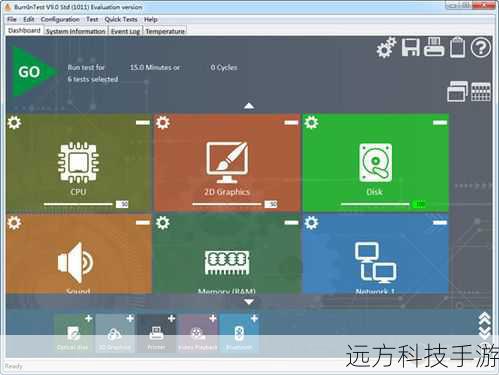Remove Memory test with its minus button
Image resolution: width=499 pixels, height=375 pixels.
coord(291,223)
